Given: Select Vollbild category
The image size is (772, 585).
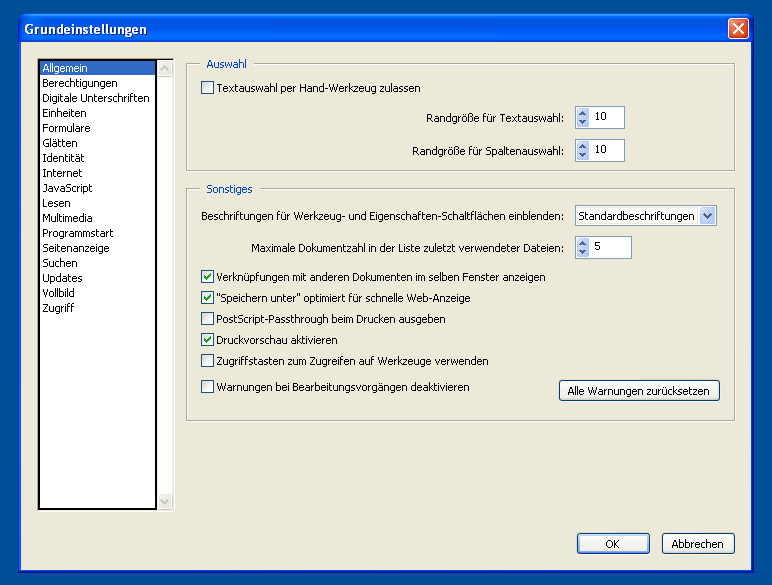Looking at the screenshot, I should point(97,293).
